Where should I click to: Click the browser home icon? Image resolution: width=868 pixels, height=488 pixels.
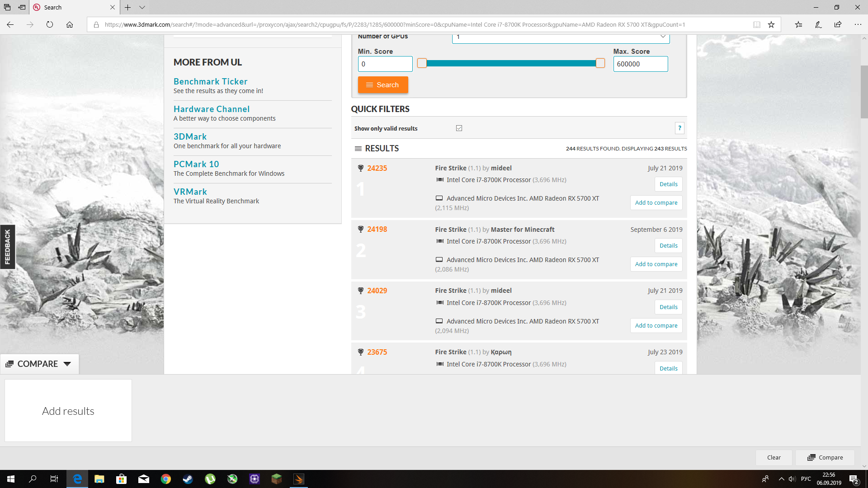70,25
